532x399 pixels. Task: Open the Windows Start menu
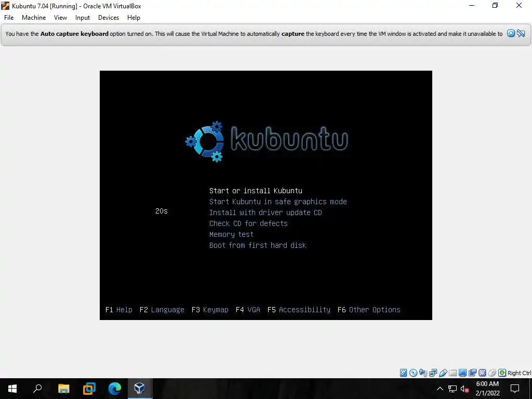pos(12,389)
